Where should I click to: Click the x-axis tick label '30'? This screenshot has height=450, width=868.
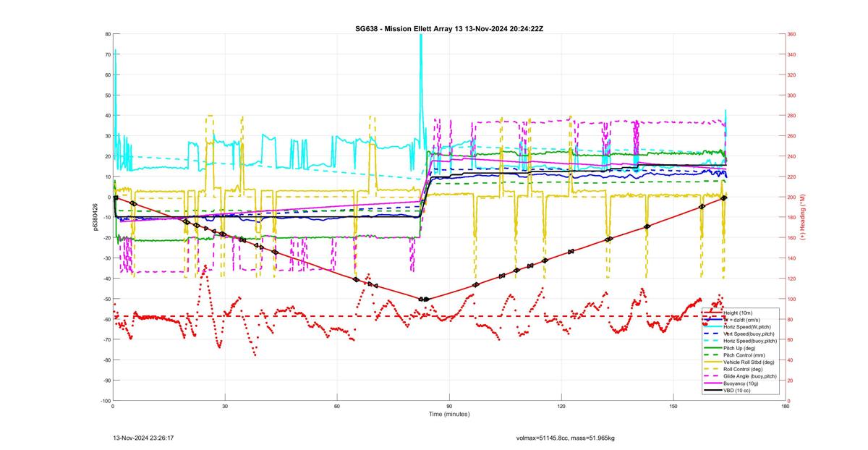[224, 406]
